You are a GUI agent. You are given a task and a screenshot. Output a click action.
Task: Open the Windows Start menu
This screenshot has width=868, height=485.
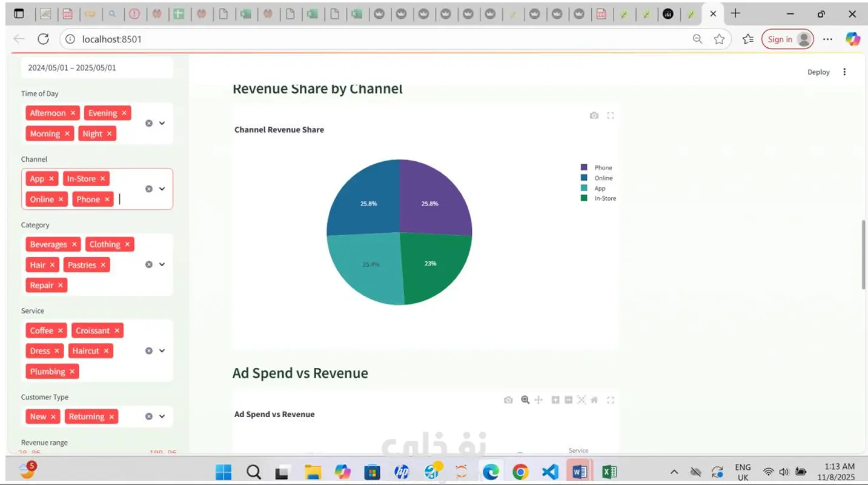pos(224,472)
